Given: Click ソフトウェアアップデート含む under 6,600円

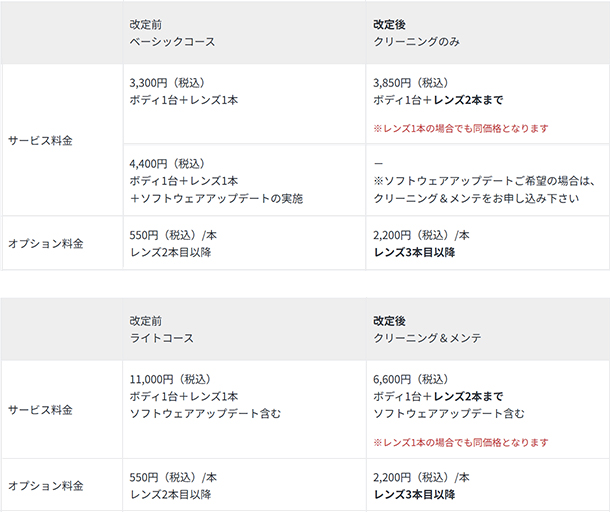Looking at the screenshot, I should (448, 414).
